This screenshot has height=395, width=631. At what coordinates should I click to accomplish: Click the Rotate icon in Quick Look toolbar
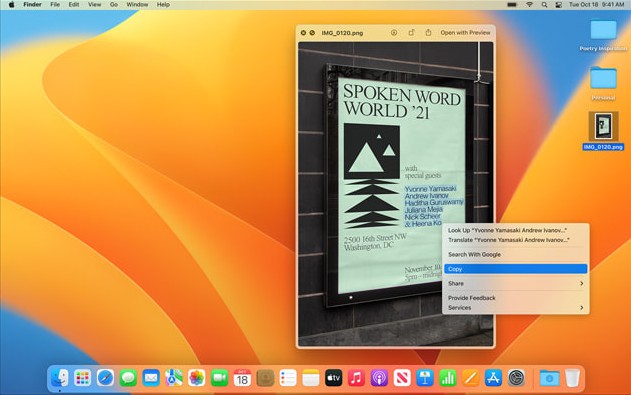click(x=411, y=33)
